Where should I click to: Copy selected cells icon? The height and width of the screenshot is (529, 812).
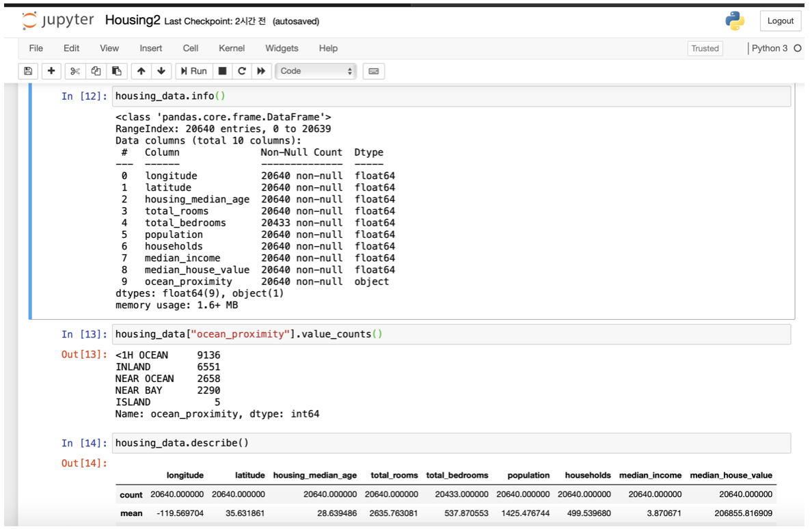[x=96, y=71]
